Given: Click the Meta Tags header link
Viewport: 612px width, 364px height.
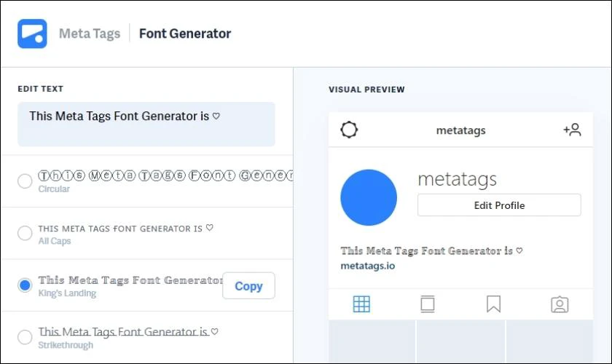Looking at the screenshot, I should coord(90,33).
